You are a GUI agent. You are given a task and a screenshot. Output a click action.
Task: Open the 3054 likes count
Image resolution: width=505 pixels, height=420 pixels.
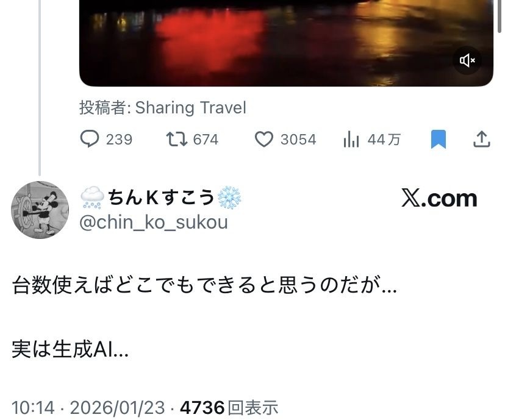[299, 140]
